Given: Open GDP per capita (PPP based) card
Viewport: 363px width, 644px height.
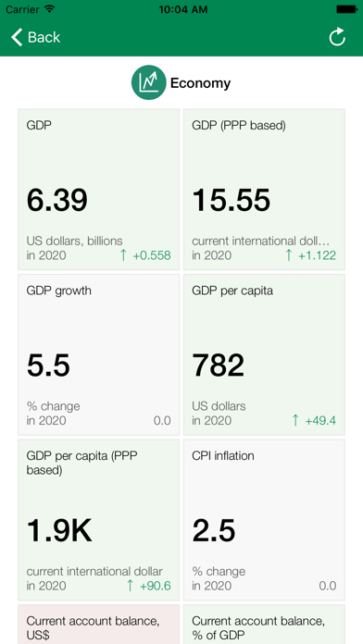Looking at the screenshot, I should (99, 520).
